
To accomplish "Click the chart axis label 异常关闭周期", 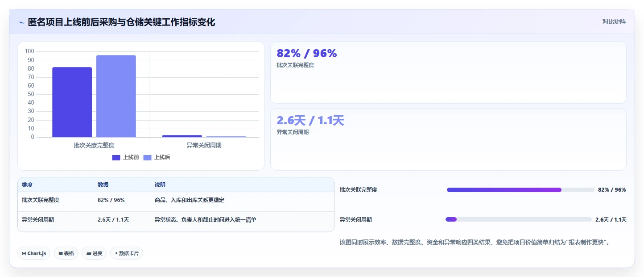I will [x=204, y=145].
